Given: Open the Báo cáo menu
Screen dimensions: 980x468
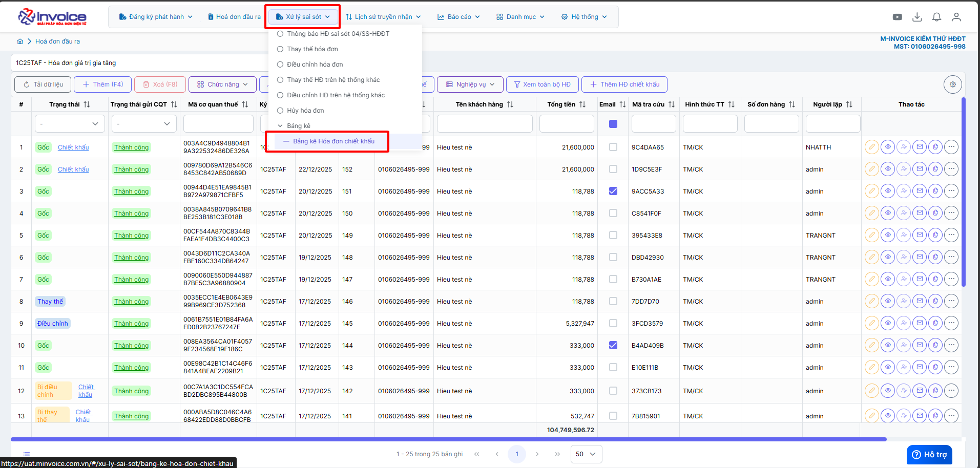Looking at the screenshot, I should point(458,17).
